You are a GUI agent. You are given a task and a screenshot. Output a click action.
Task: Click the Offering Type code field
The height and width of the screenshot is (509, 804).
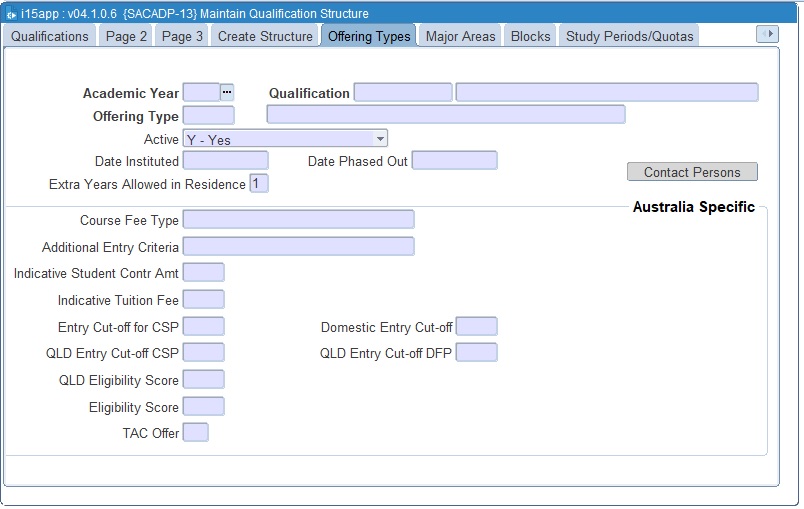(x=208, y=115)
